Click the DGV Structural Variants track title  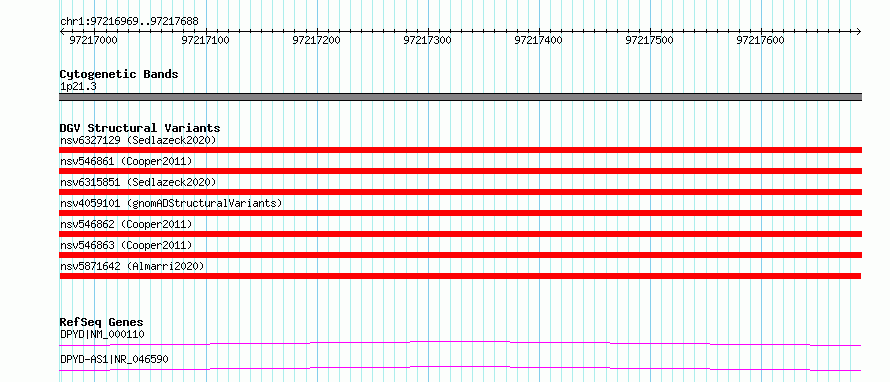click(140, 128)
